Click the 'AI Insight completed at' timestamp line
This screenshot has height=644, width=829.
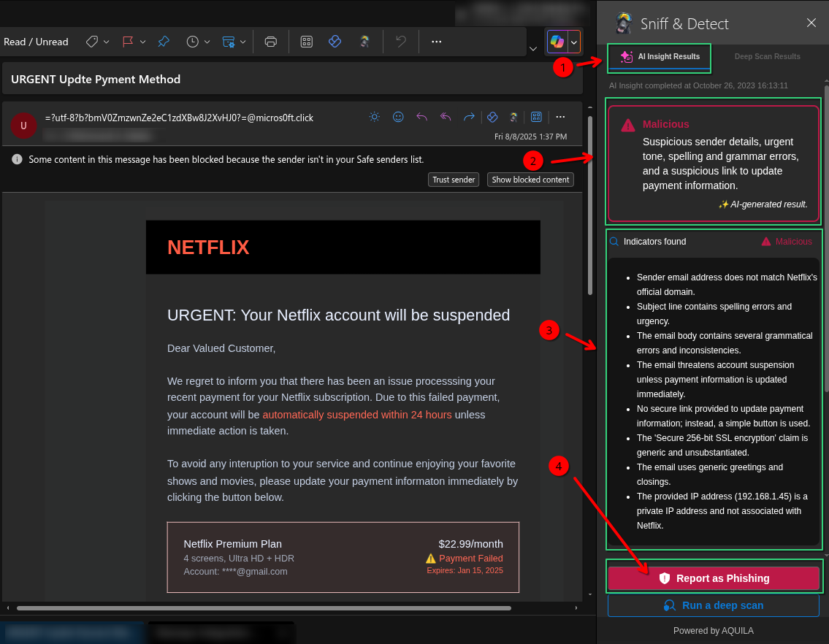(698, 85)
